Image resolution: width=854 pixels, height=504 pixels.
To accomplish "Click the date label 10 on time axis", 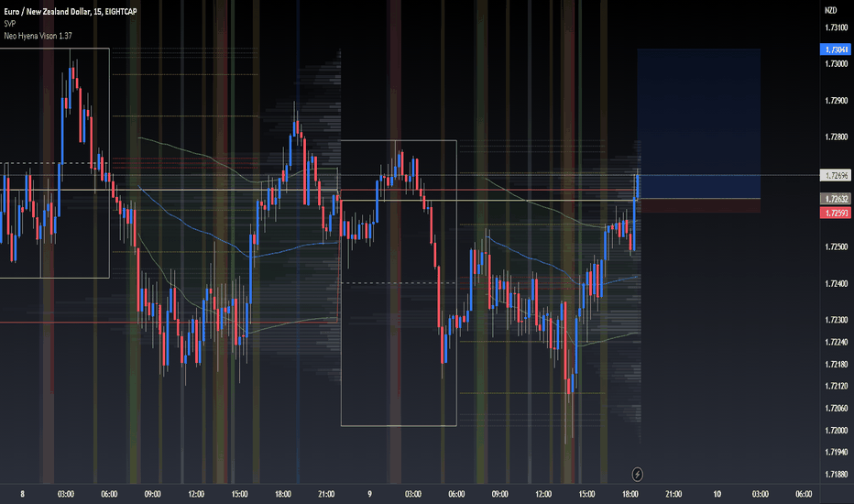I will (717, 494).
